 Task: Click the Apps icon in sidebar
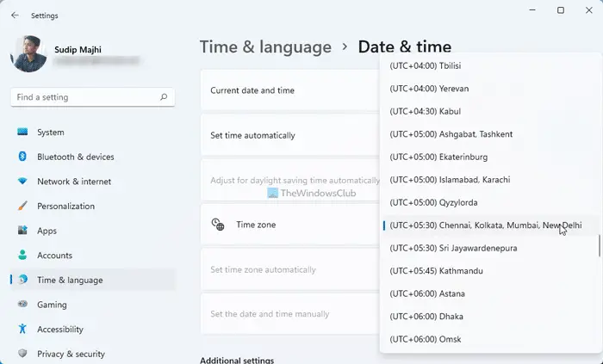coord(22,231)
